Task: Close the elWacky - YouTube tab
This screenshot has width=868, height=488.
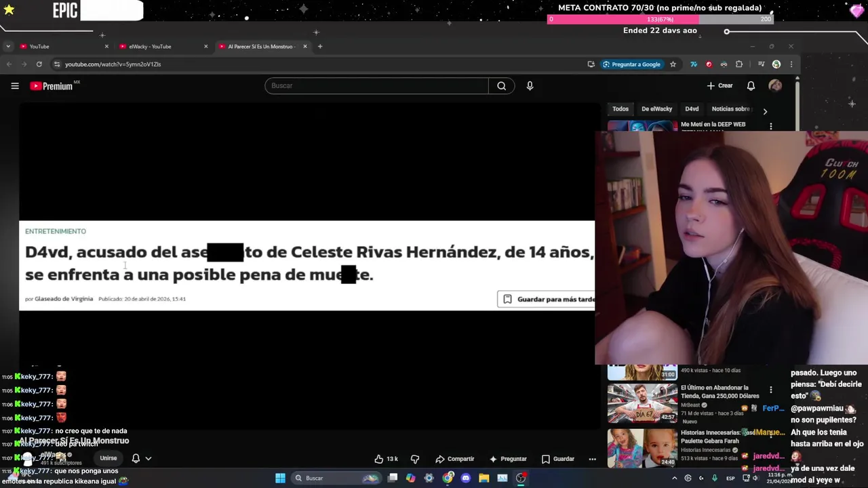Action: [206, 46]
